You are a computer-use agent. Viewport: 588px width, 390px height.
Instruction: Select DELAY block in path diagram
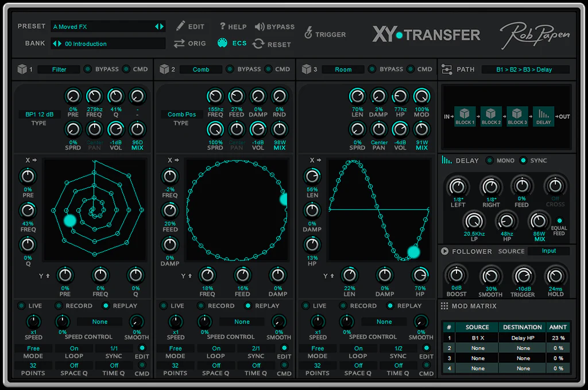[x=543, y=116]
